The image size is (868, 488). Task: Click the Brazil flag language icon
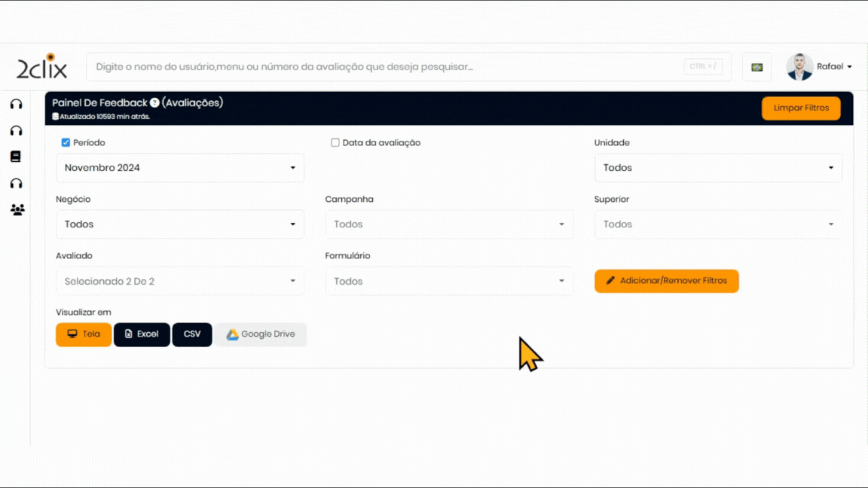point(756,67)
